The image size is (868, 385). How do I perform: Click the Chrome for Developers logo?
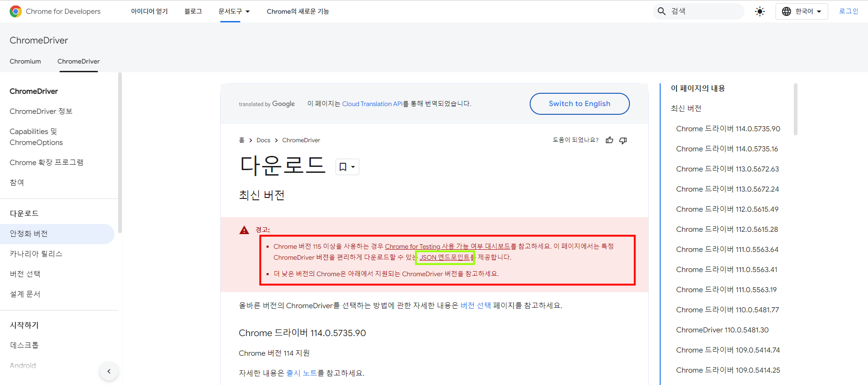pyautogui.click(x=55, y=11)
